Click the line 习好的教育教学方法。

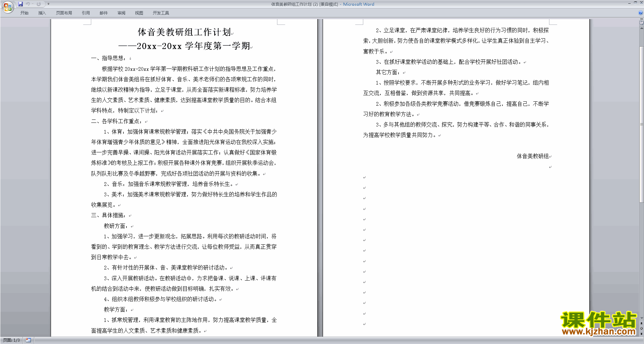(x=389, y=114)
